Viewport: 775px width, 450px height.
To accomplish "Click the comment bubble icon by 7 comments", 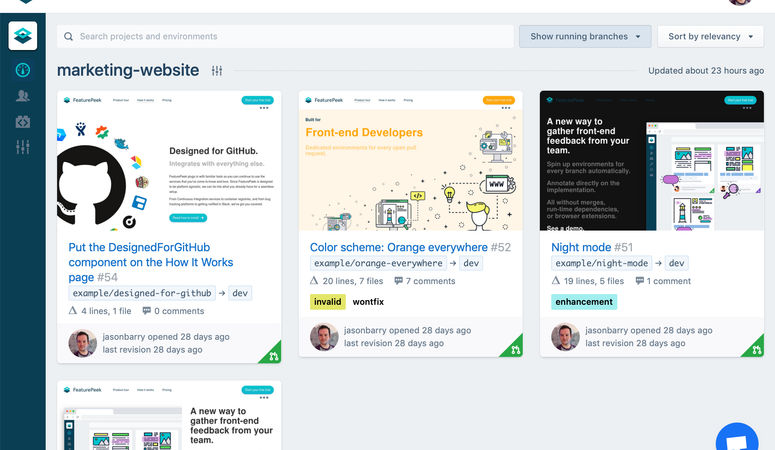I will pos(398,281).
